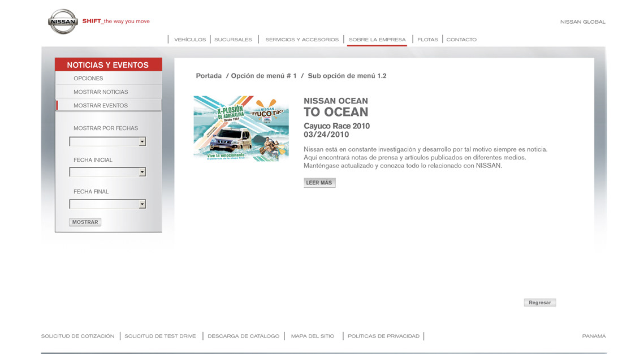Click the Nissan logo

pos(63,21)
